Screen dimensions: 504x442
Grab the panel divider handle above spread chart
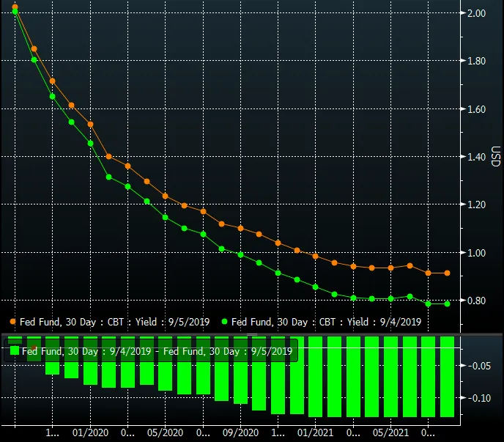(x=252, y=334)
